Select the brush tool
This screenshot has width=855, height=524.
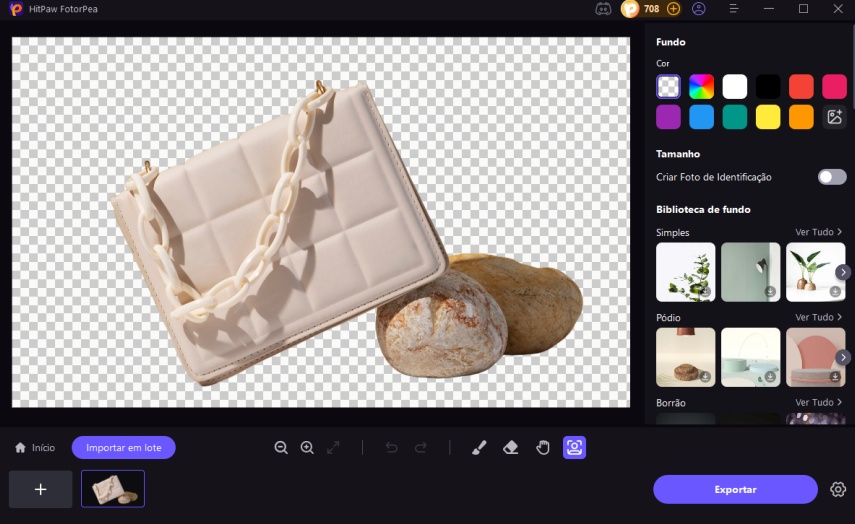(x=479, y=448)
